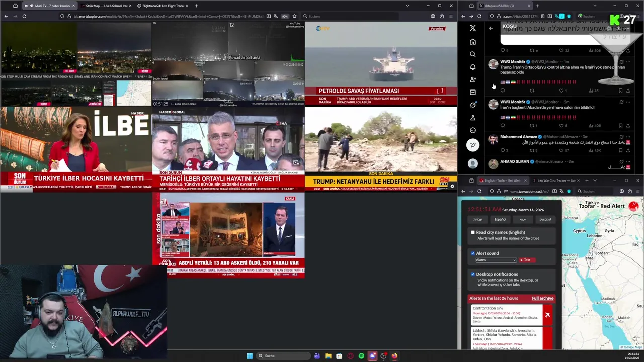Click the X logo at sidebar top
The image size is (644, 362).
tap(472, 28)
